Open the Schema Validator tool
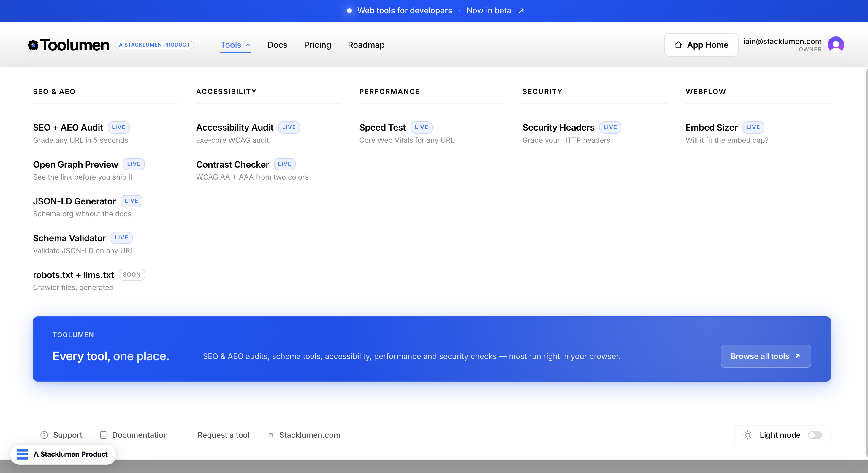Image resolution: width=868 pixels, height=473 pixels. point(69,238)
